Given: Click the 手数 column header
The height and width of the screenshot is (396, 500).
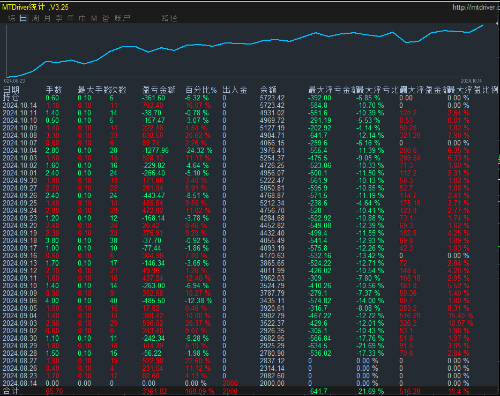Looking at the screenshot, I should [x=54, y=90].
